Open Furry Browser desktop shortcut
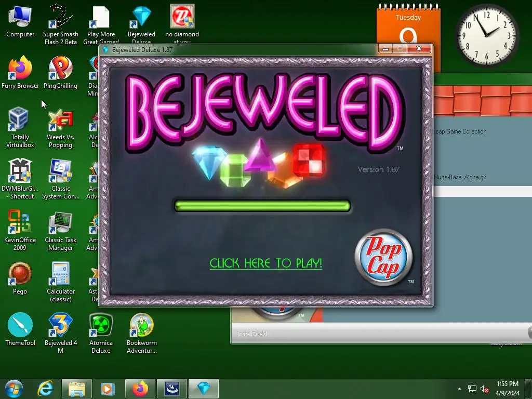The width and height of the screenshot is (532, 399). coord(20,73)
